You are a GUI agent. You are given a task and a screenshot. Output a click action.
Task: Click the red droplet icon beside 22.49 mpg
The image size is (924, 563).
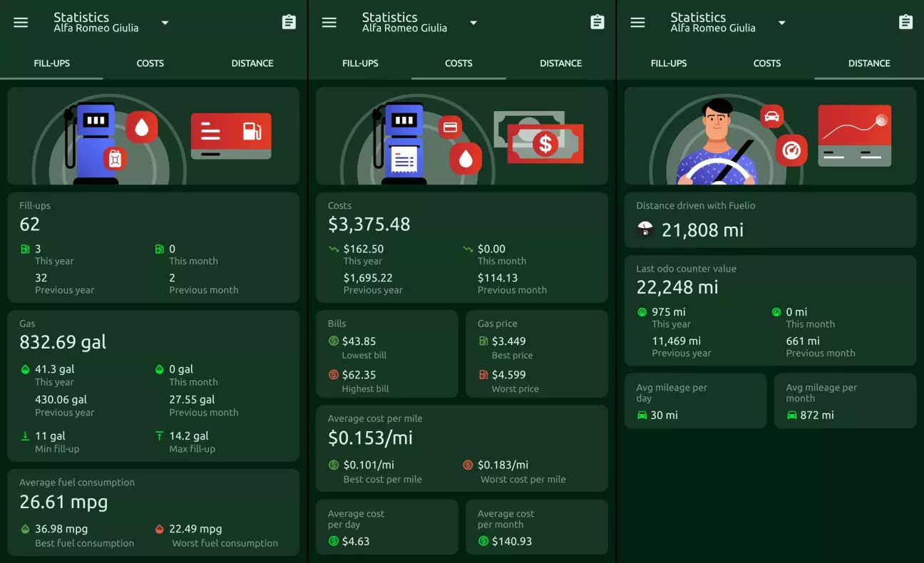160,530
